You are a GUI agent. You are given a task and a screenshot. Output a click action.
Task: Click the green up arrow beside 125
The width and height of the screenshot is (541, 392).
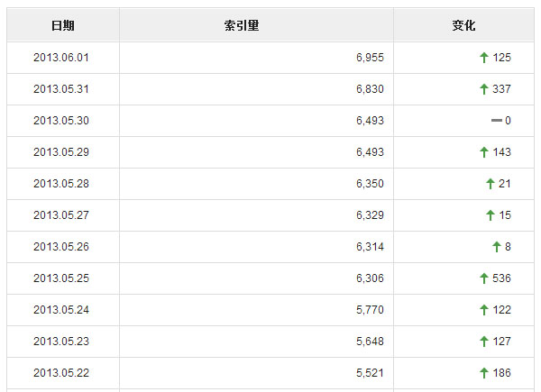click(x=484, y=58)
